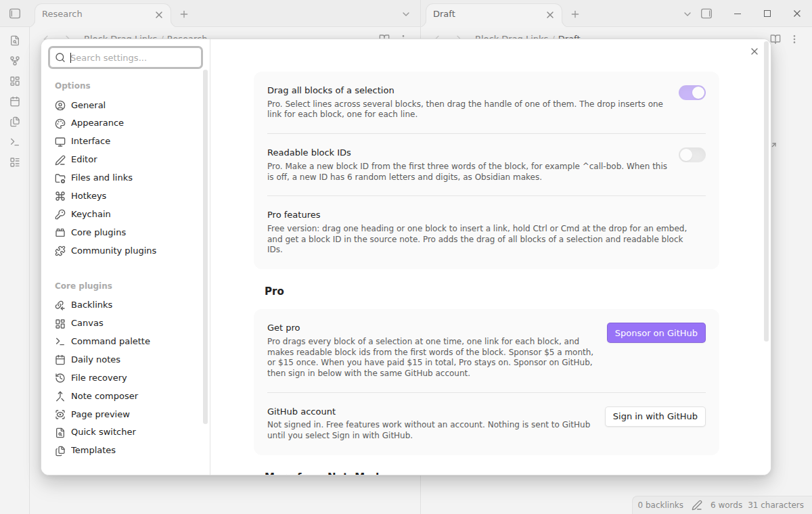Toggle the right sidebar icon
This screenshot has width=812, height=514.
(x=706, y=14)
